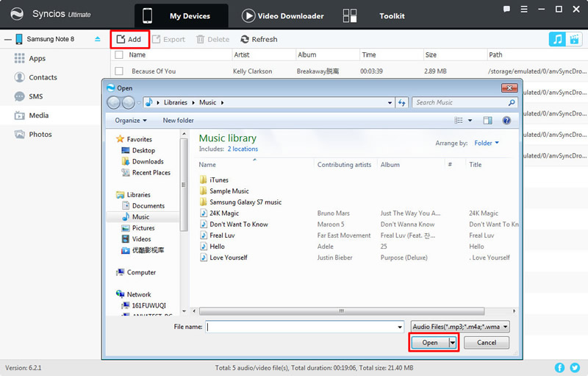Open the dialog Help question-mark icon
This screenshot has height=376, width=588.
(x=506, y=121)
